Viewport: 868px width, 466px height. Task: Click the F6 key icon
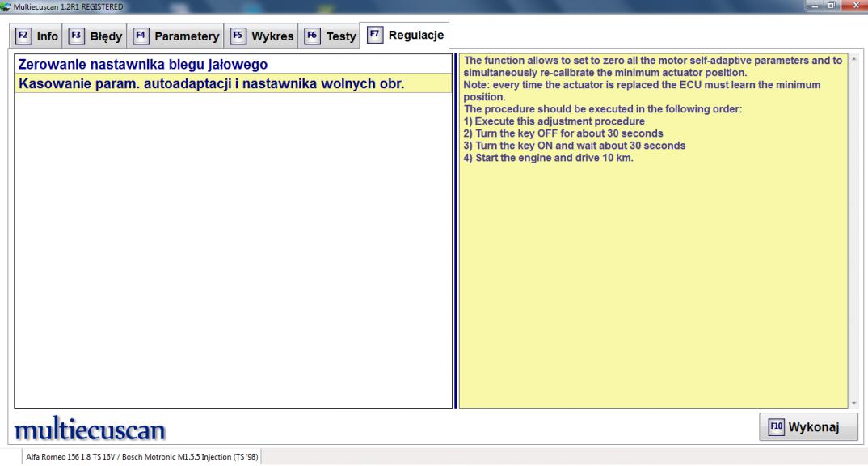[312, 36]
